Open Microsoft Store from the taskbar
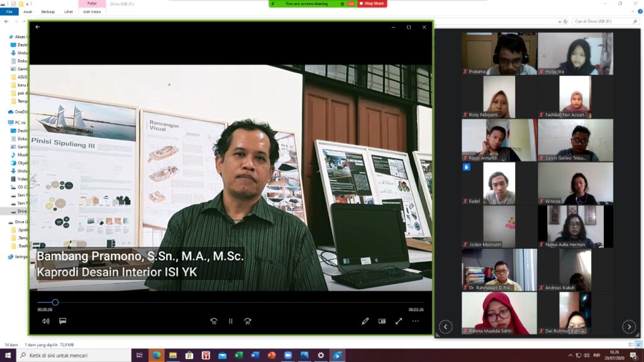This screenshot has height=362, width=644. pos(189,356)
